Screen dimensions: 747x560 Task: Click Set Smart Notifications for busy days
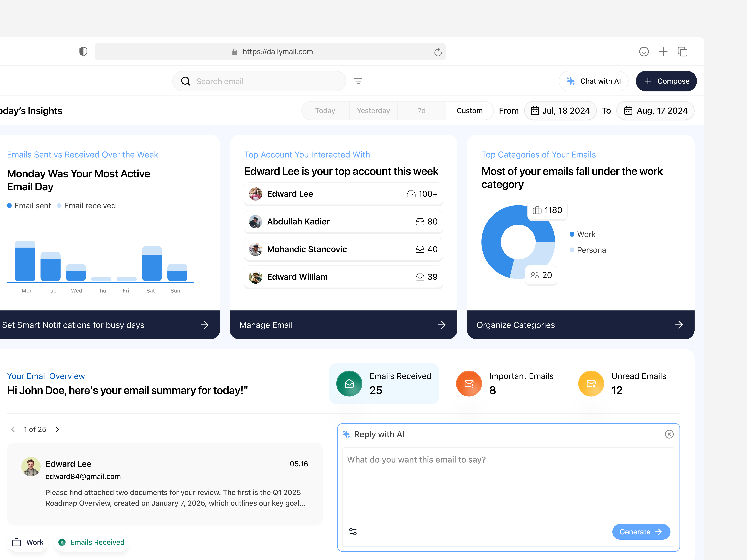pos(110,325)
